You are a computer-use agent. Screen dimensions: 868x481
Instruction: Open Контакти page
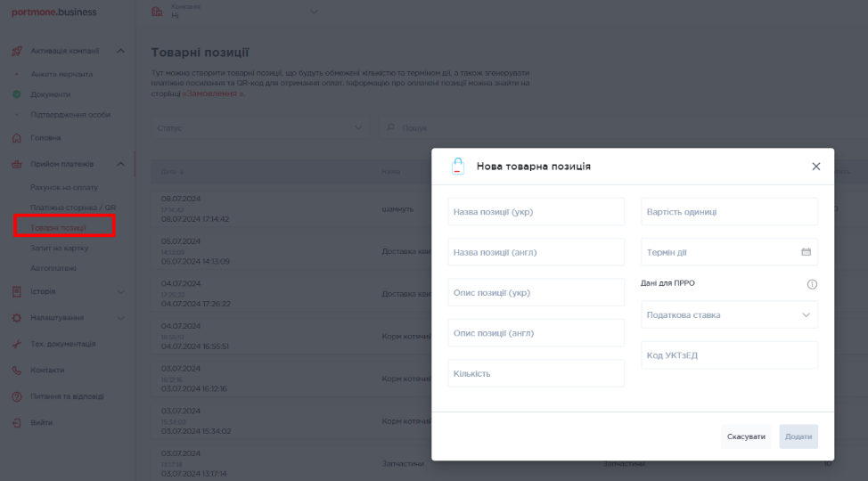click(x=47, y=371)
